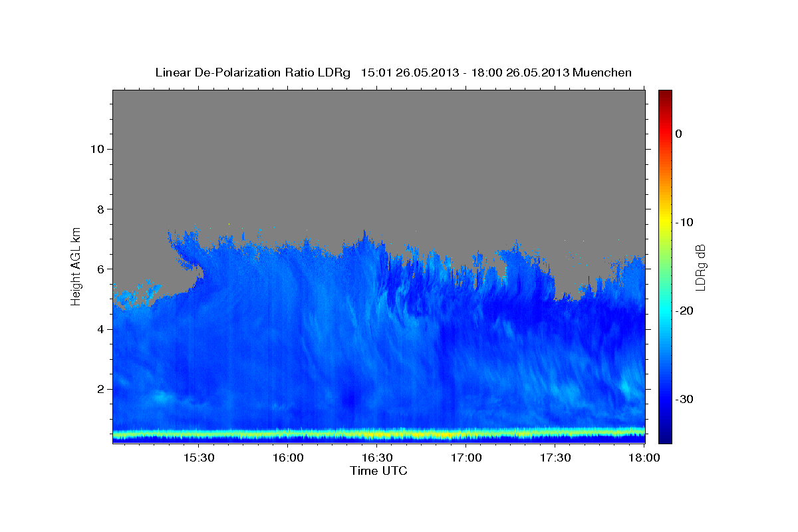Click the 'Height AGL km' axis label
Image resolution: width=798 pixels, height=532 pixels.
[x=76, y=265]
